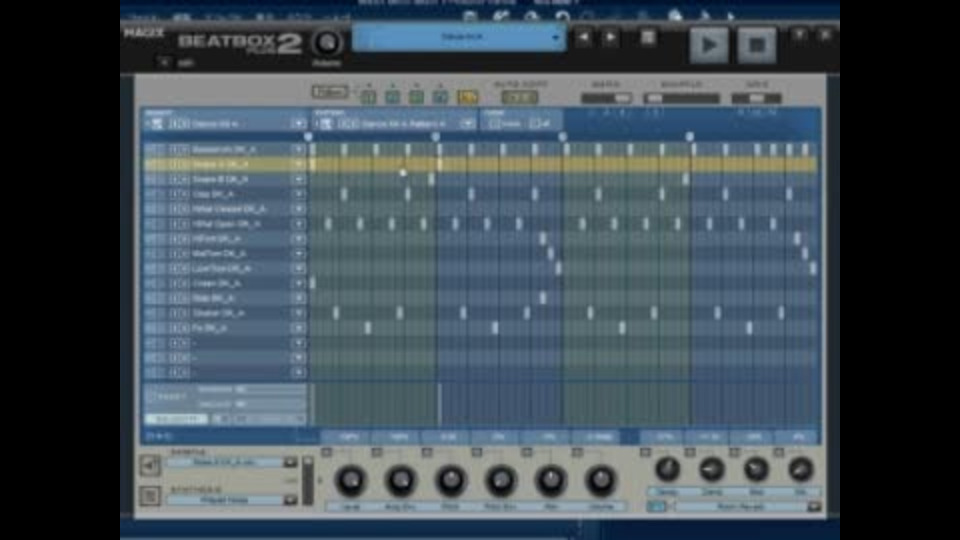Select bar 4 button above the pattern

[440, 97]
